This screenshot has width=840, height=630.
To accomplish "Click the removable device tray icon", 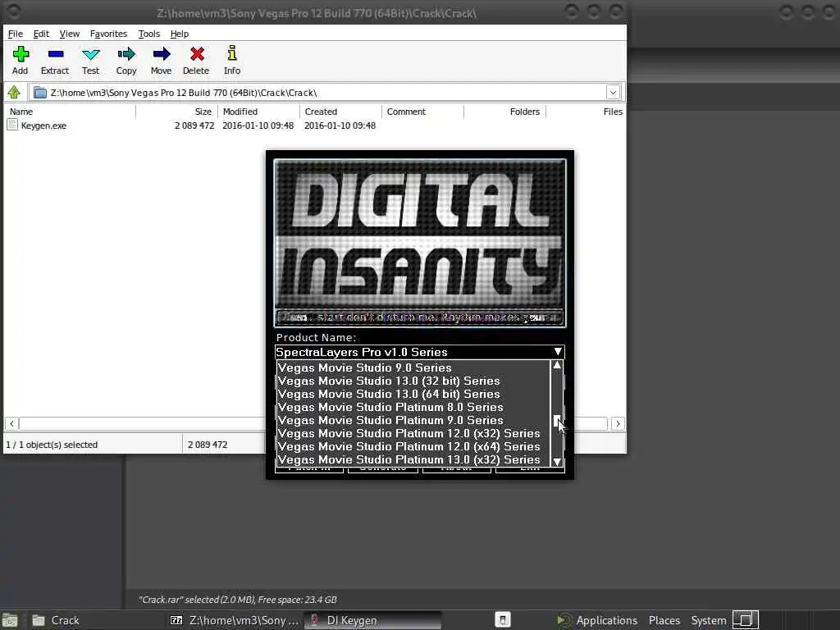I will pyautogui.click(x=503, y=620).
